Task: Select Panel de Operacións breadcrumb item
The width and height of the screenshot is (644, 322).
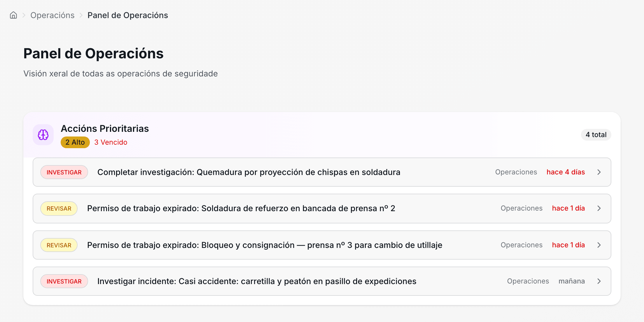Action: pos(128,15)
